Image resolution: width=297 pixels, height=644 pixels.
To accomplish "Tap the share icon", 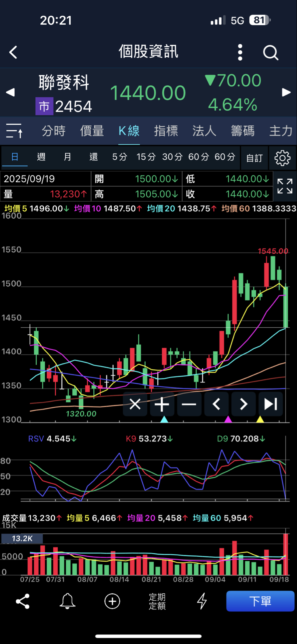I will coord(23,601).
